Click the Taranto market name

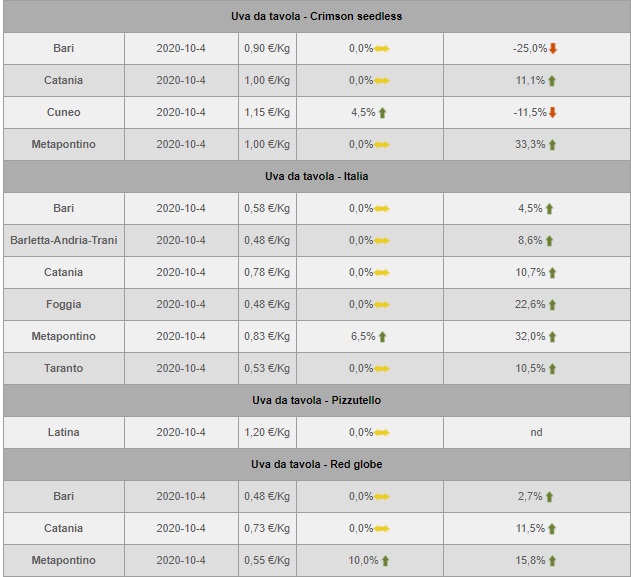[x=63, y=368]
